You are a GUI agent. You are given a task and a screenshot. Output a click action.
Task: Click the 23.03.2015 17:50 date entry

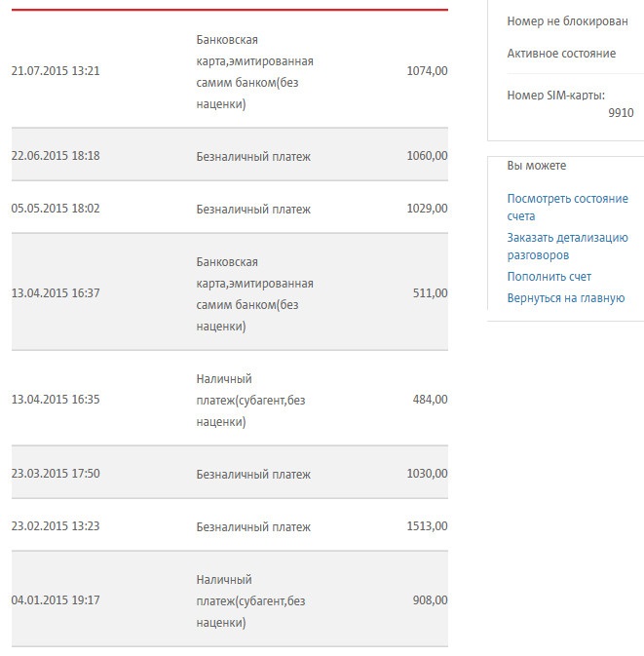click(56, 473)
